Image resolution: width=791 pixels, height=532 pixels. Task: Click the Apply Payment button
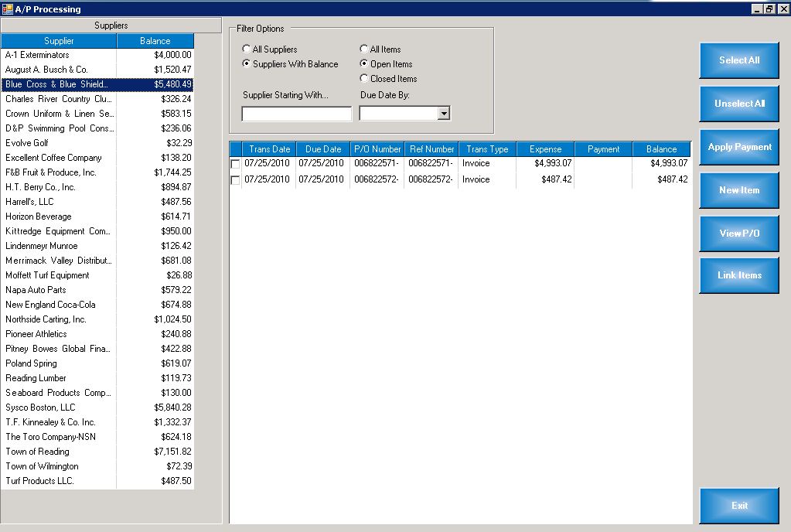coord(739,147)
